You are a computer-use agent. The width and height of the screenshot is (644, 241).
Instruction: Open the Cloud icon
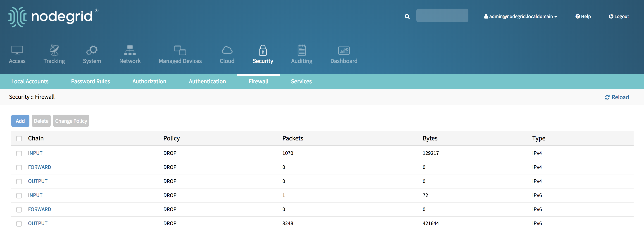tap(227, 50)
